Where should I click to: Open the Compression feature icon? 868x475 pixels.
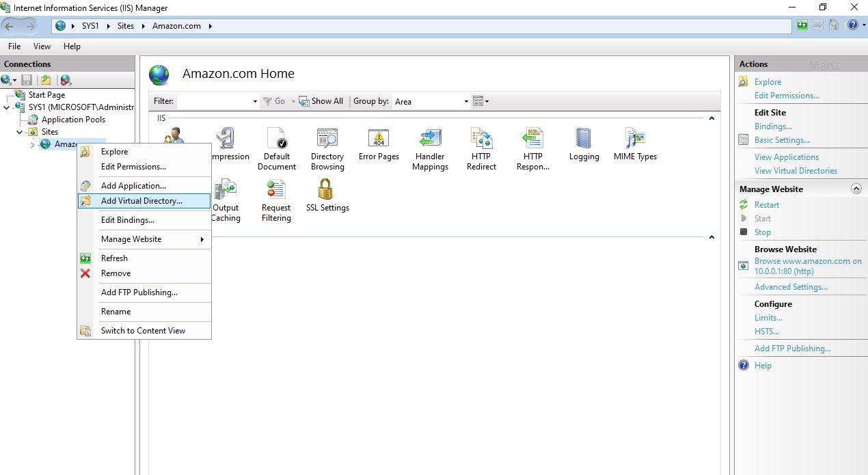[x=226, y=139]
